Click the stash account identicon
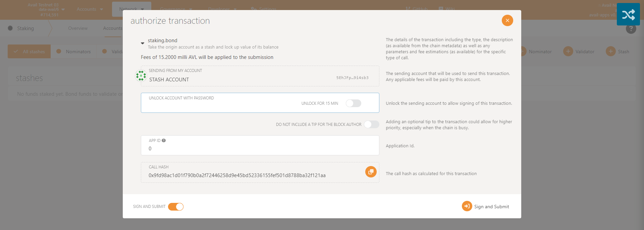This screenshot has width=644, height=230. [x=141, y=76]
